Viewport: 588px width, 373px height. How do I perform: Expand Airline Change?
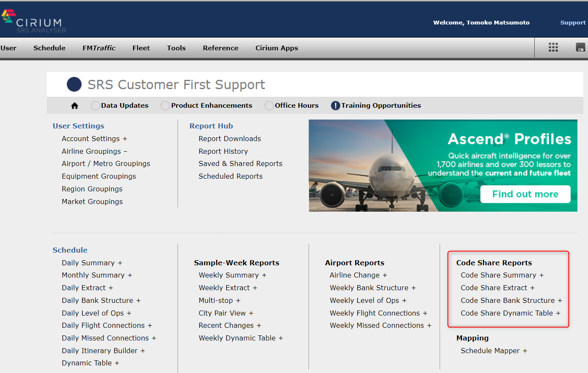click(358, 275)
